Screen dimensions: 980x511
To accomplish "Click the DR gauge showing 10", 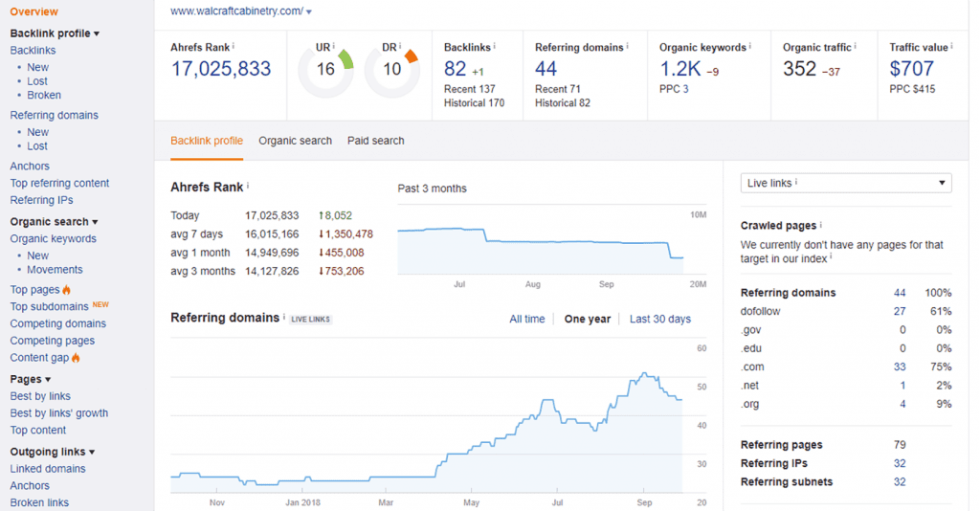I will pyautogui.click(x=391, y=69).
